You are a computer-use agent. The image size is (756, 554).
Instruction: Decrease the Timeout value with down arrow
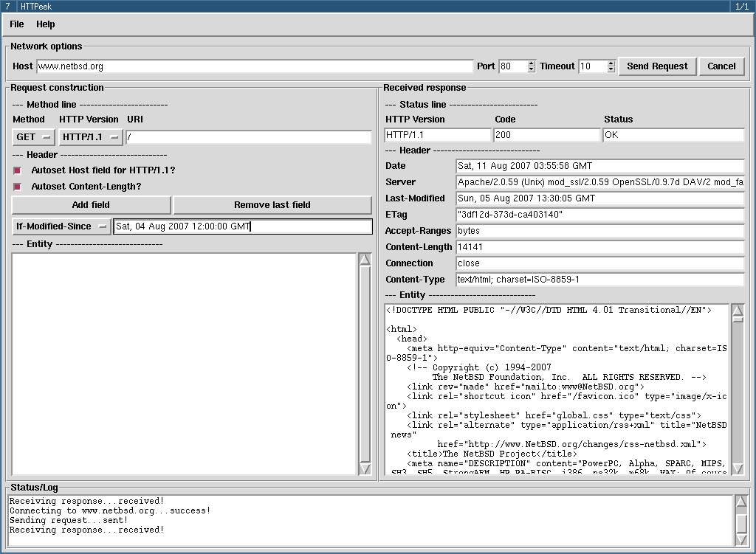pos(611,70)
